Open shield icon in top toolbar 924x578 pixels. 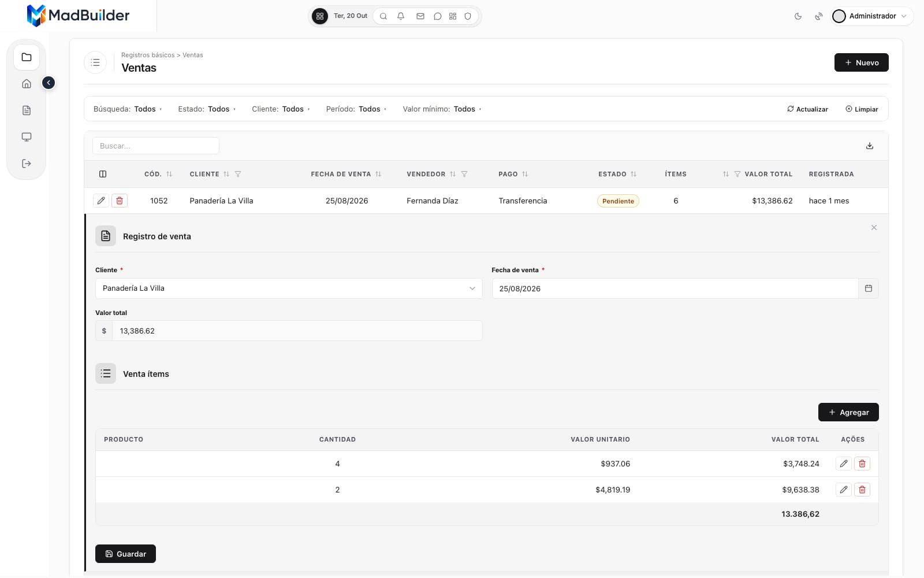[468, 16]
